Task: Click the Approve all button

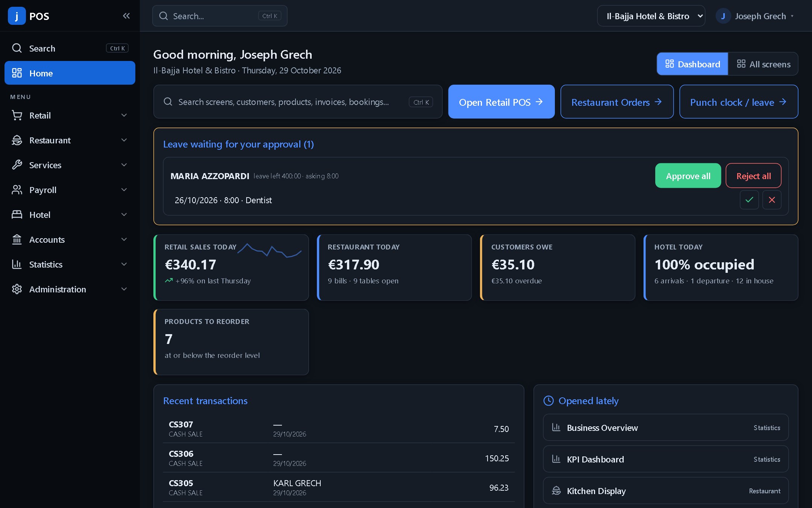Action: click(x=688, y=176)
